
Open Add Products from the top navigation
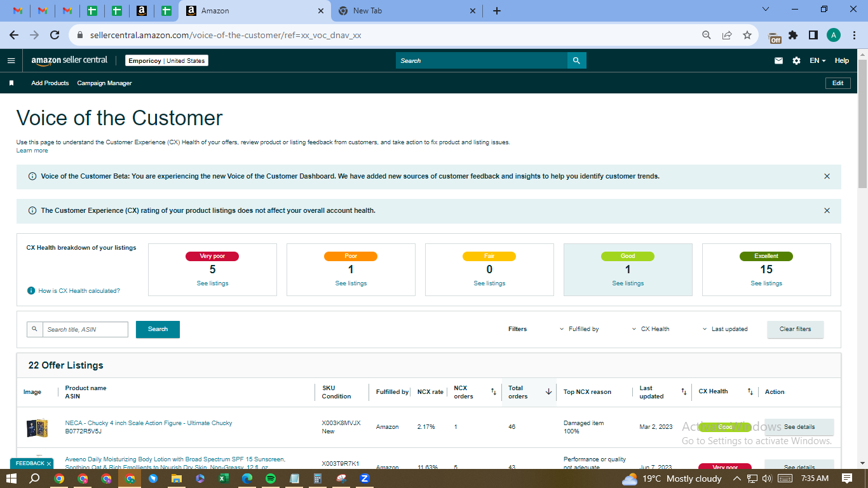[x=50, y=83]
